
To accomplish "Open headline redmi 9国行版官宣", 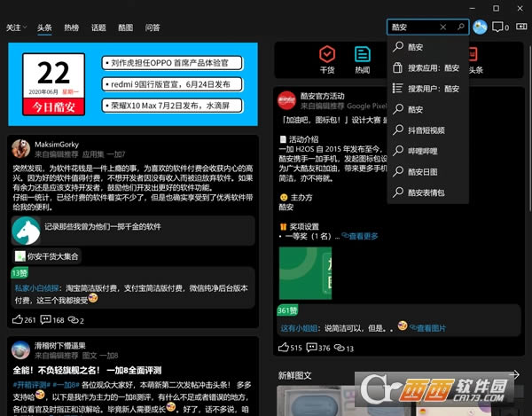I will click(x=172, y=84).
